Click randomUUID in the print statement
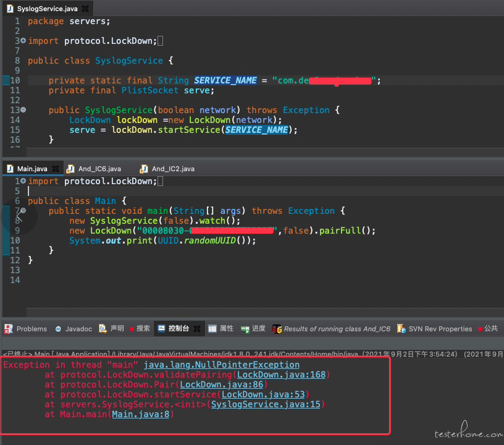The height and width of the screenshot is (445, 504). click(210, 240)
